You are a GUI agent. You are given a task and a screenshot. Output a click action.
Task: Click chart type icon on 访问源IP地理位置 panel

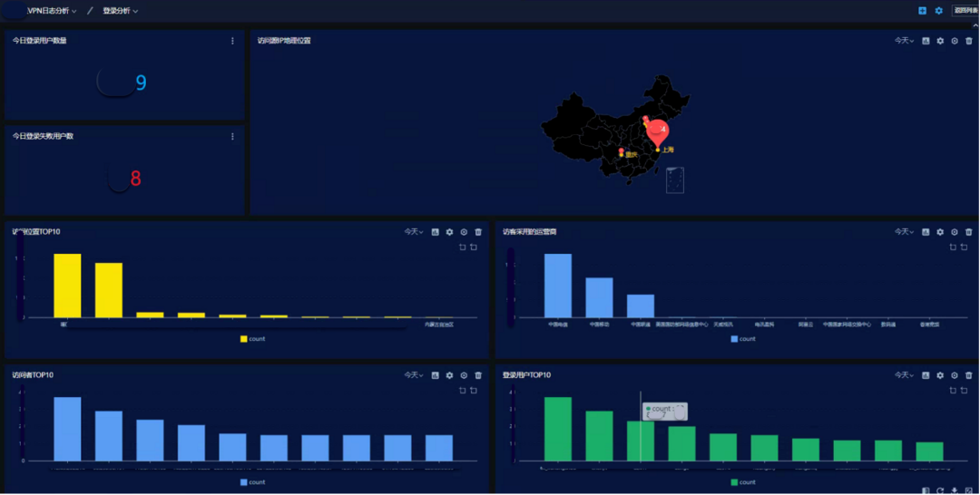pos(926,41)
